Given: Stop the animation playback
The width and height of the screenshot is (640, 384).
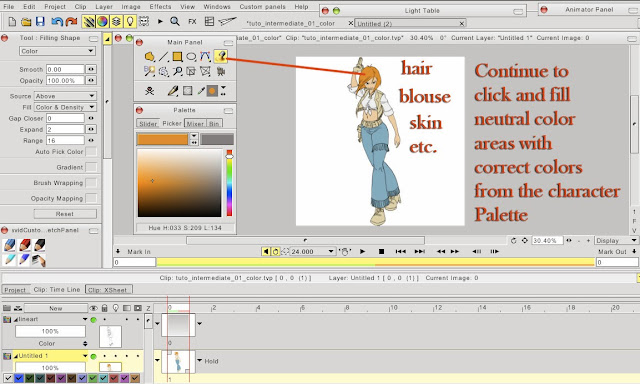Looking at the screenshot, I should [381, 251].
